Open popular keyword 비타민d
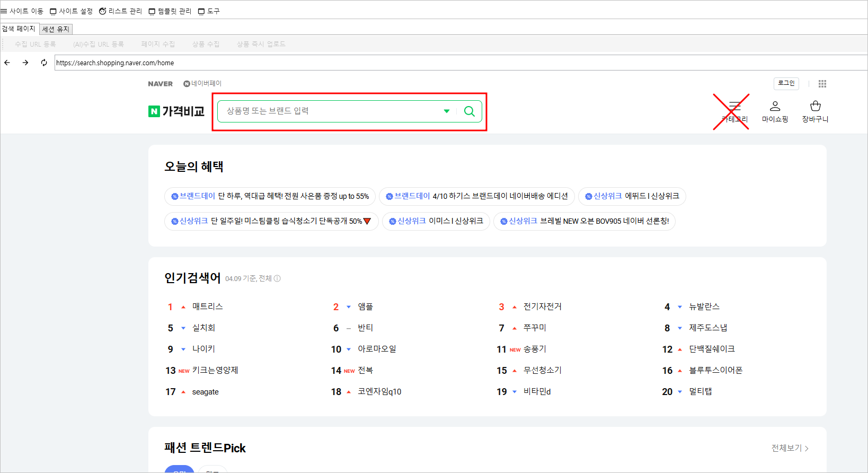The image size is (868, 473). point(537,391)
